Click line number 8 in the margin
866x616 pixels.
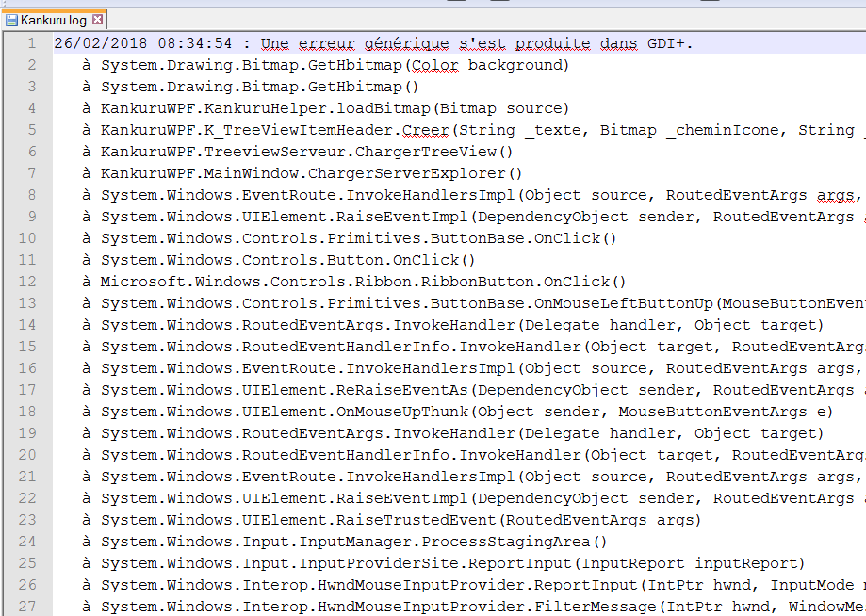[x=31, y=195]
